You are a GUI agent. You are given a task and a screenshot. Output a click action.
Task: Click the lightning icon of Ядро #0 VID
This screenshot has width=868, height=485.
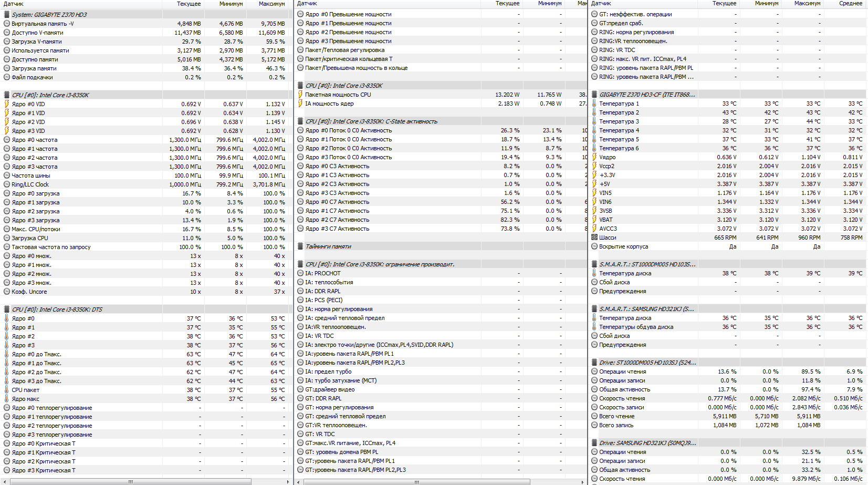click(x=7, y=104)
